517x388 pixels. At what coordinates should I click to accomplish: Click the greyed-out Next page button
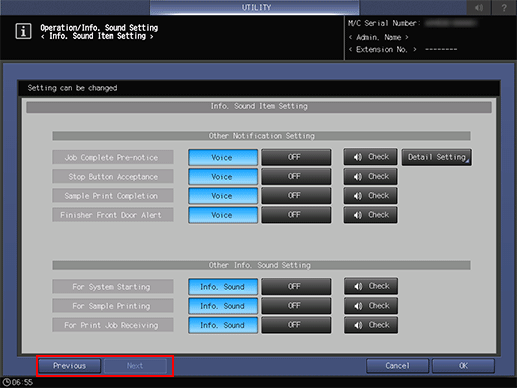click(135, 366)
